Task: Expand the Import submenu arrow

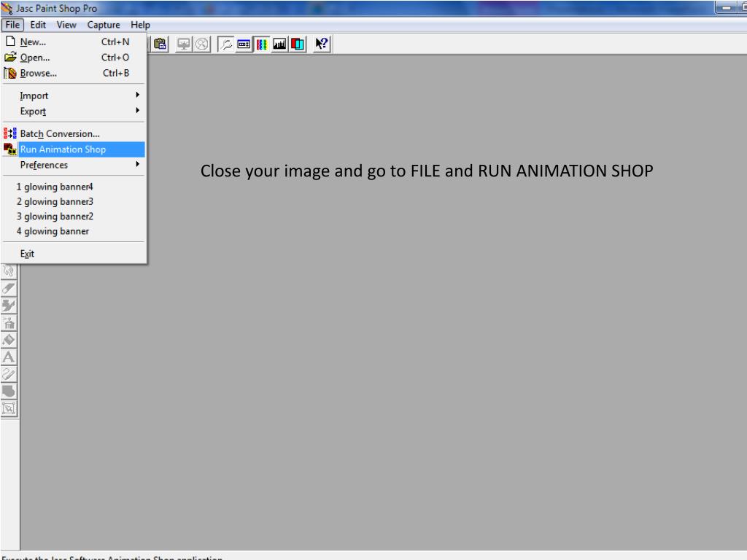Action: point(138,95)
